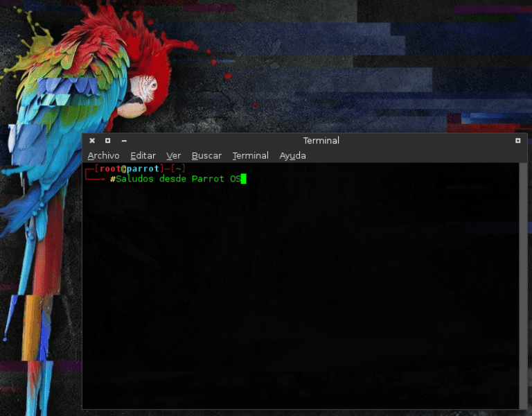
Task: Click the square icon at title bar's right end
Action: pos(517,141)
